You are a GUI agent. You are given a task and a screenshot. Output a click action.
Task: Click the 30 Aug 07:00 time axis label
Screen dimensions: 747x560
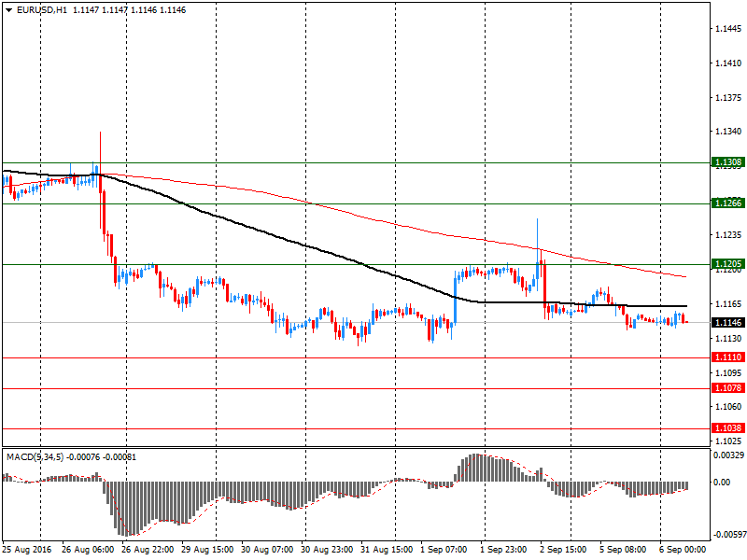coord(267,550)
